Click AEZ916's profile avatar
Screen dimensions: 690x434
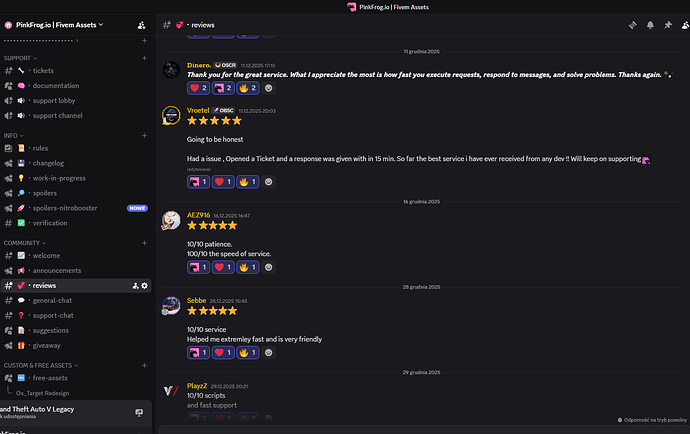(x=171, y=221)
